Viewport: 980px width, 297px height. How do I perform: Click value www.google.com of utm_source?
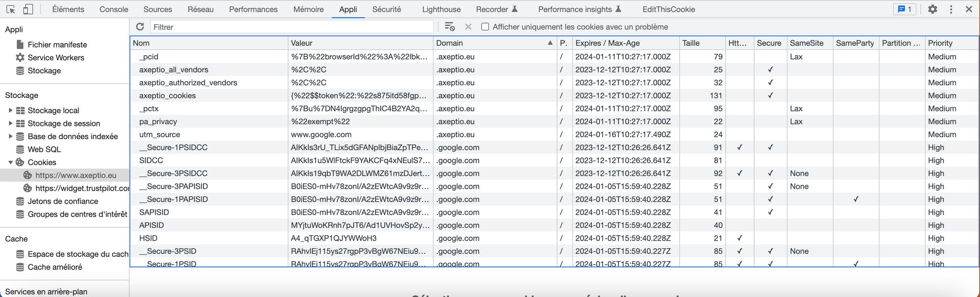coord(321,135)
